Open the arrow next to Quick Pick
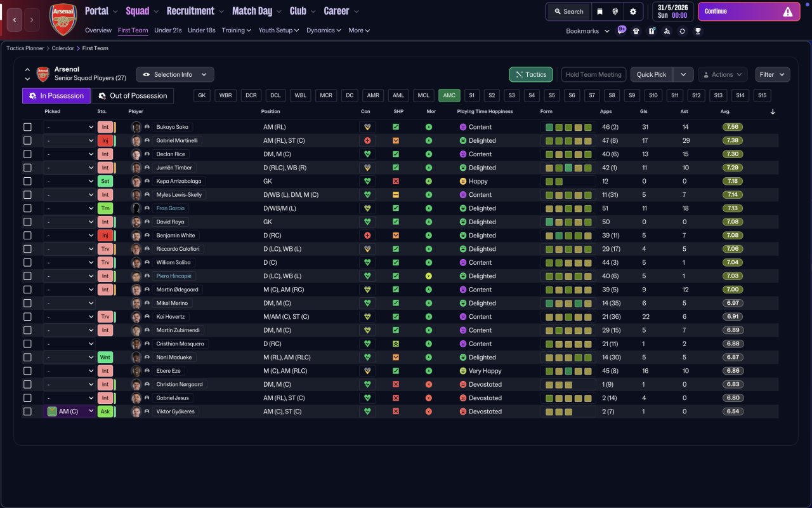 [683, 74]
